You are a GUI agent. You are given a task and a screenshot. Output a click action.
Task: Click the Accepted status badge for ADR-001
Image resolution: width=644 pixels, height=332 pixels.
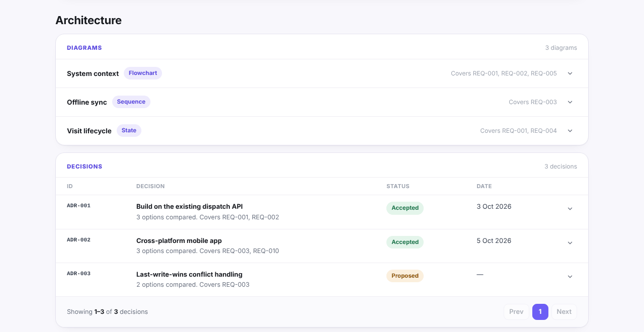click(x=405, y=208)
